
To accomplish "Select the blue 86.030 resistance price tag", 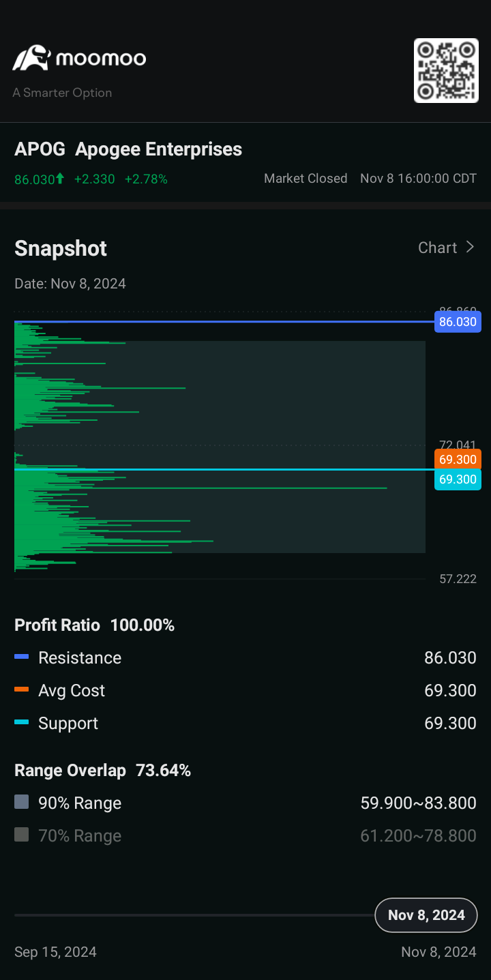I will (458, 322).
